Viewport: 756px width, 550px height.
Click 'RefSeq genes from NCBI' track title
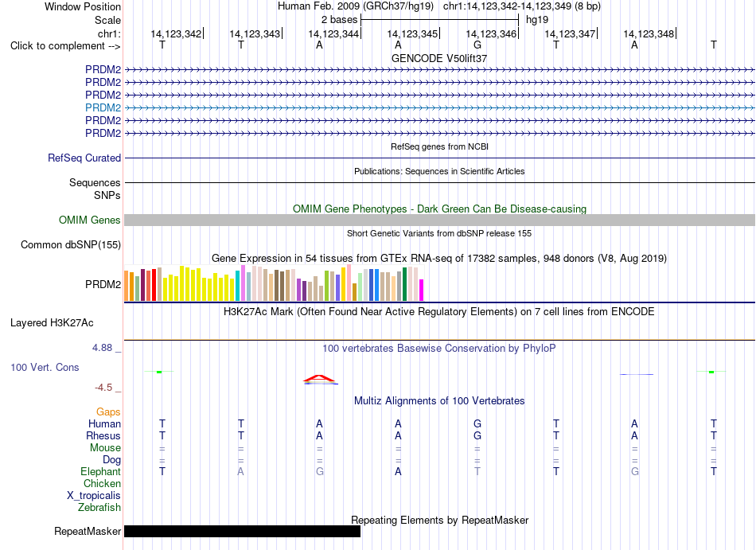(x=439, y=146)
